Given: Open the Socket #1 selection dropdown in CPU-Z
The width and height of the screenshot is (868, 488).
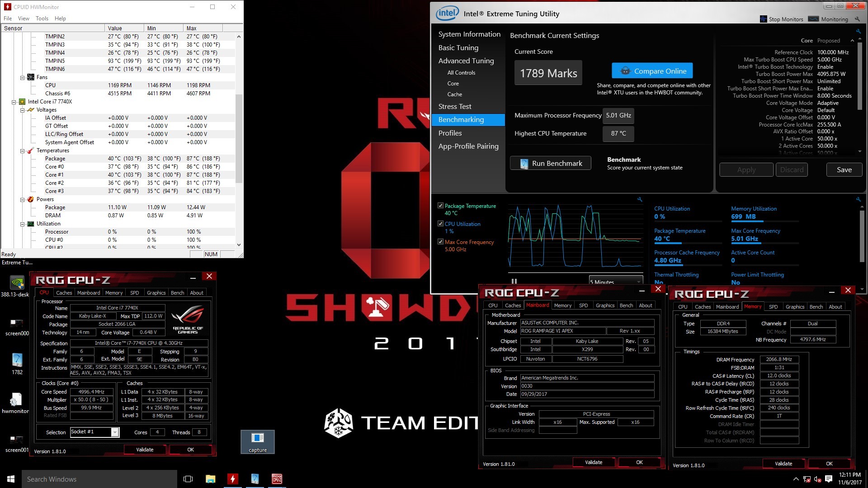Looking at the screenshot, I should point(115,432).
